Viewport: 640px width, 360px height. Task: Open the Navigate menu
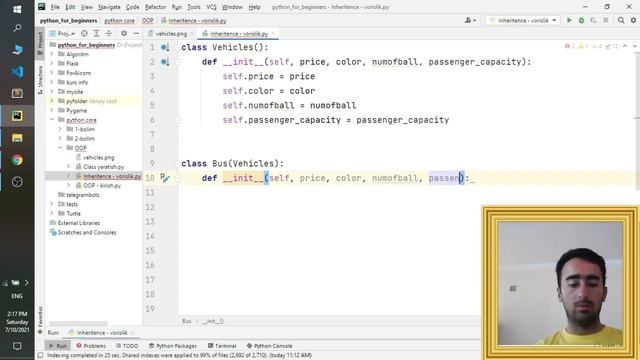click(x=109, y=7)
